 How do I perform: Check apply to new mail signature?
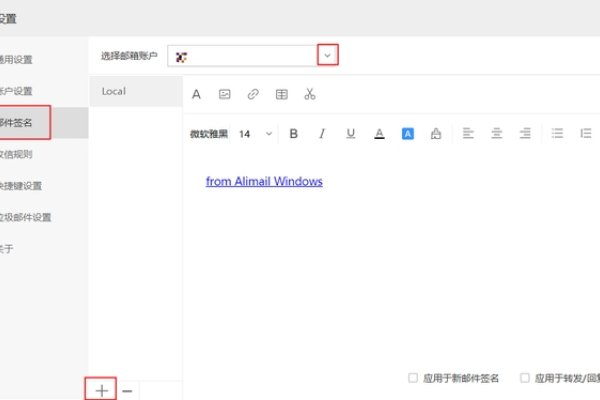(x=413, y=378)
